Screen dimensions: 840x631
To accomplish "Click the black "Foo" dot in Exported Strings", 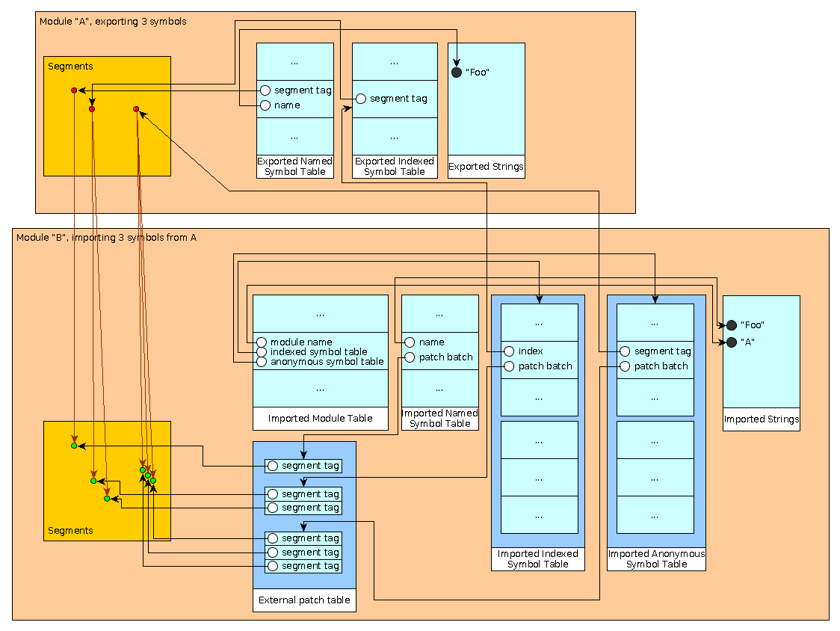I will 457,73.
